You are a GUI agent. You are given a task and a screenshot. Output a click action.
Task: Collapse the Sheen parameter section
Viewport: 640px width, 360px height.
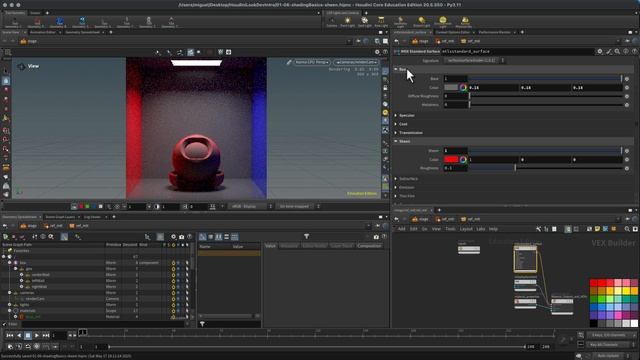[x=396, y=141]
